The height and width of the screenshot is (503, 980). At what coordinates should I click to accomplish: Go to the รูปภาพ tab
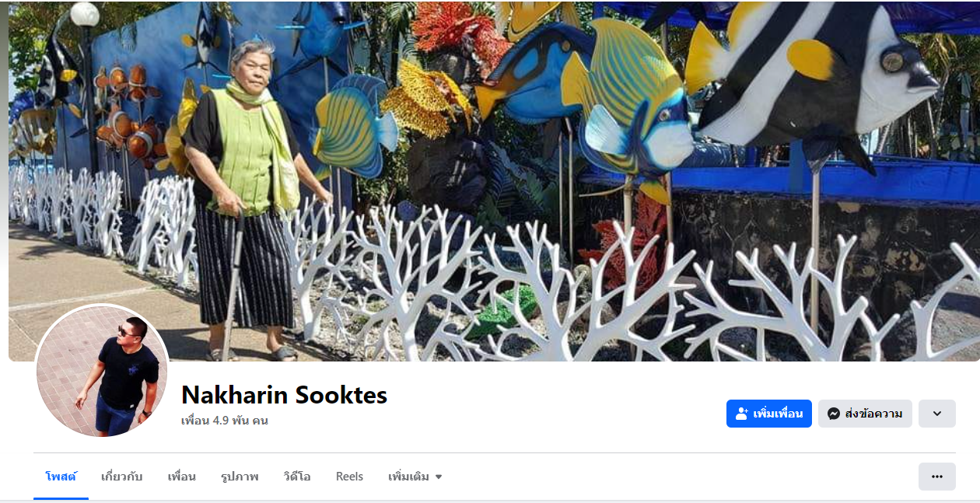240,477
